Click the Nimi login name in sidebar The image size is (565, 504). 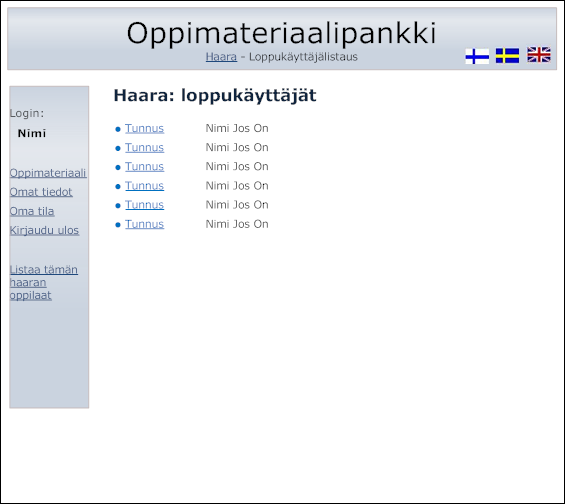click(32, 133)
